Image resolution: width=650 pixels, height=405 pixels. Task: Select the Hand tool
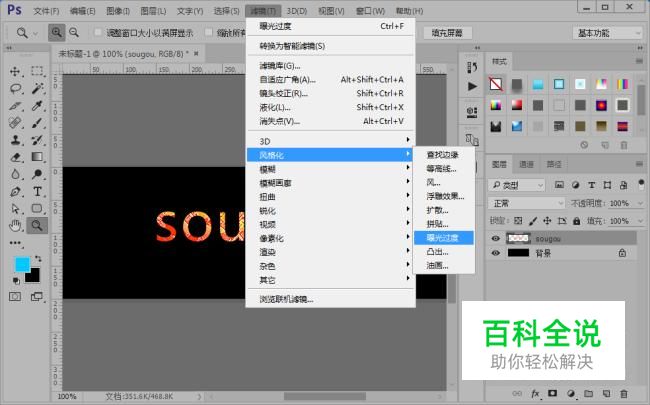point(15,226)
